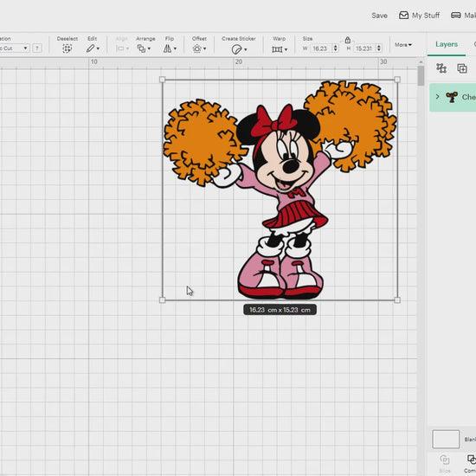Click the Duplicate icon in Layers panel
The height and width of the screenshot is (476, 476).
pyautogui.click(x=462, y=68)
